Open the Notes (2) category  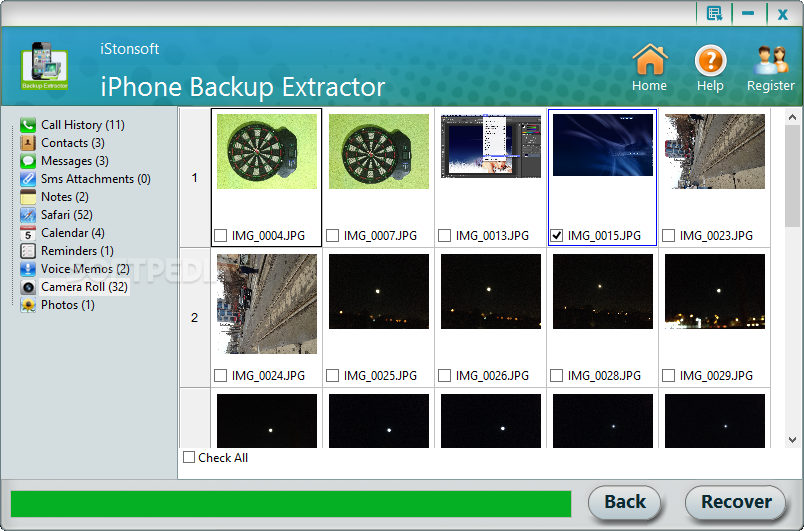point(65,196)
